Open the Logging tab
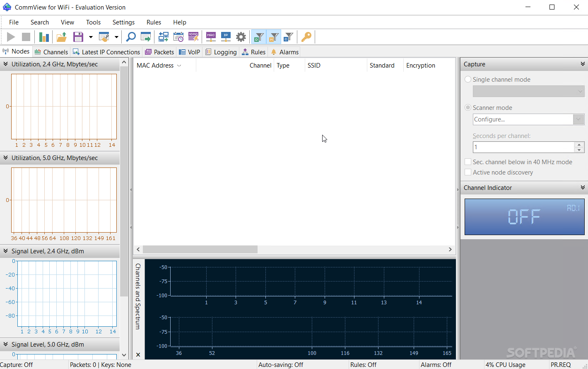 point(221,52)
